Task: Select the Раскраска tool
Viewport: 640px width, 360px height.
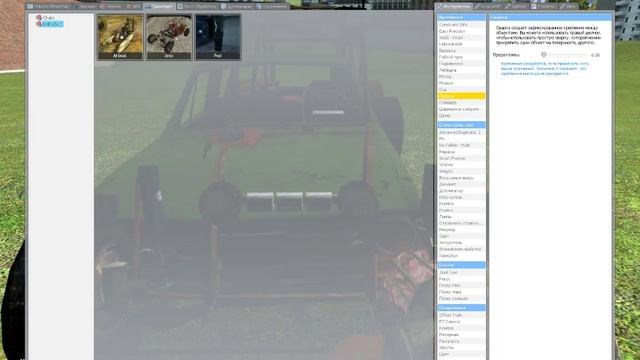Action: click(x=461, y=341)
